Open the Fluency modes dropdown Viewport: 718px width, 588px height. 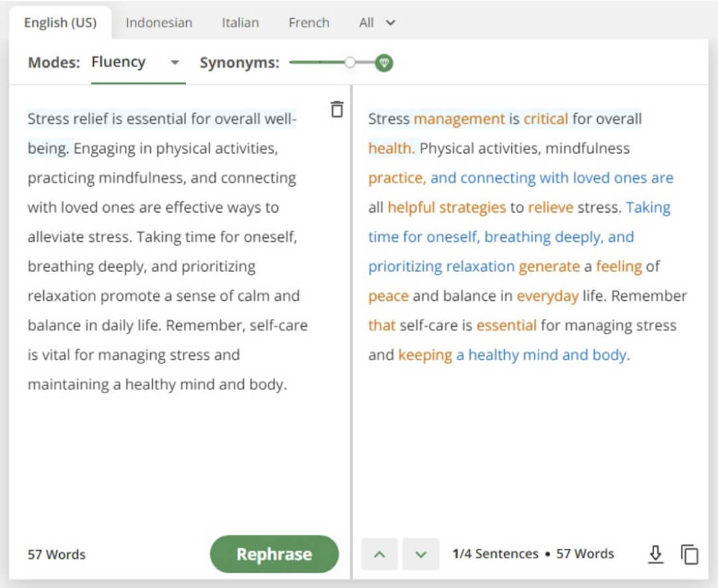pyautogui.click(x=175, y=62)
